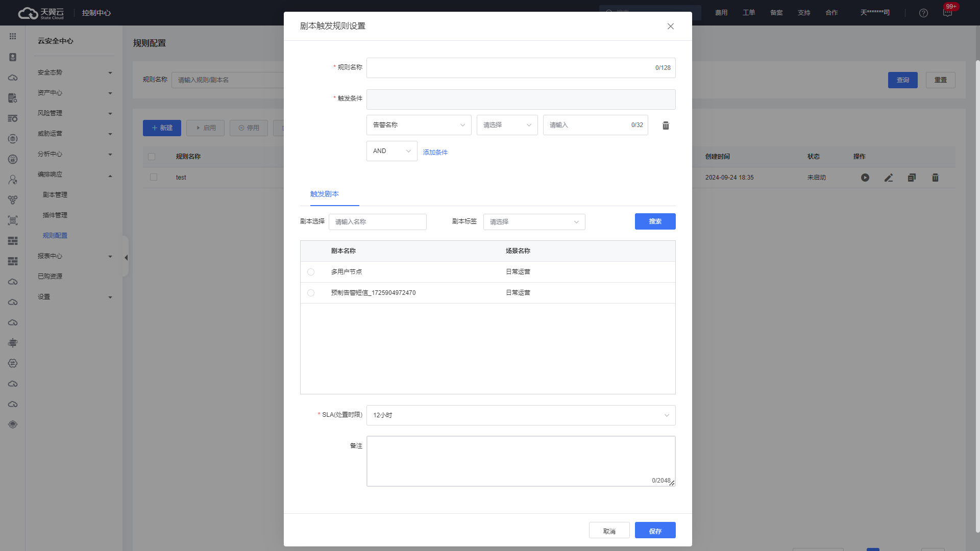This screenshot has width=980, height=551.
Task: Click the 新建 button
Action: click(x=162, y=128)
